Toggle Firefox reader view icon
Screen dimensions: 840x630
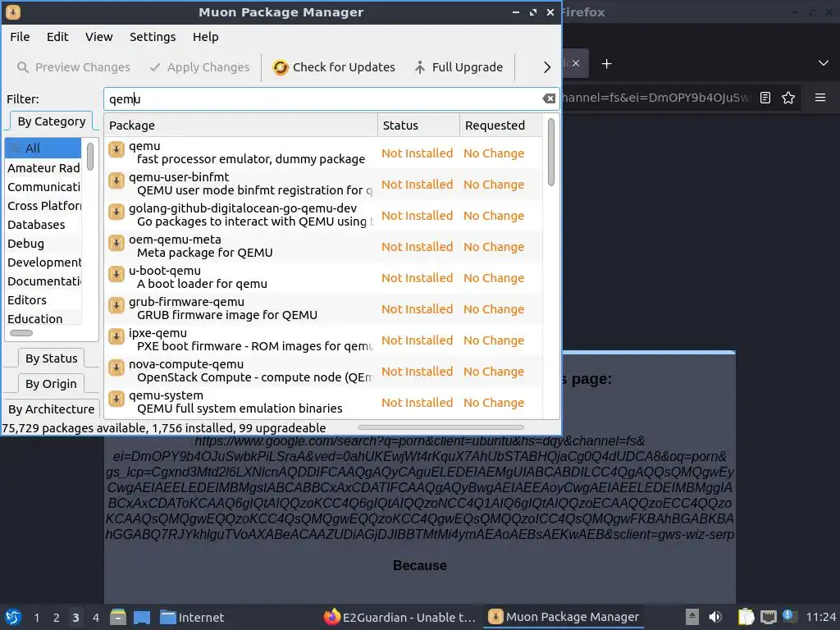click(x=765, y=98)
